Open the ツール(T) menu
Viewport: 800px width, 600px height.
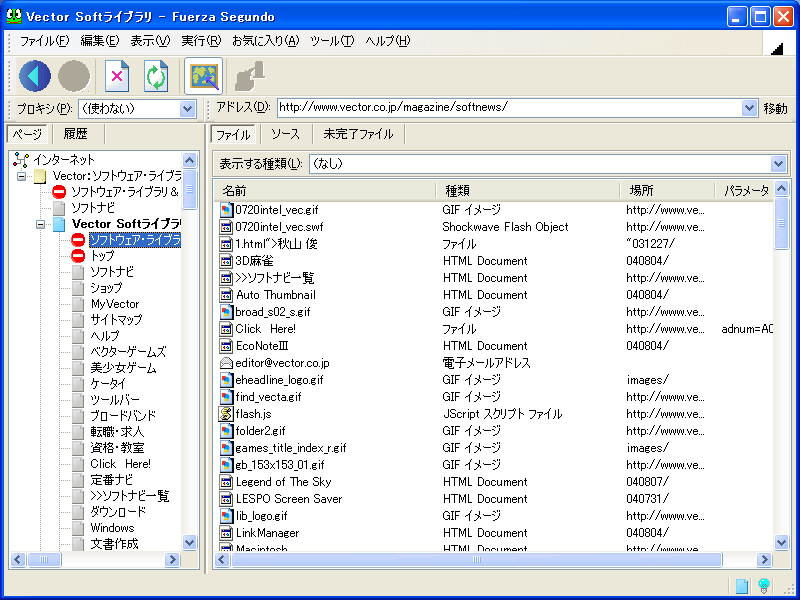(332, 41)
